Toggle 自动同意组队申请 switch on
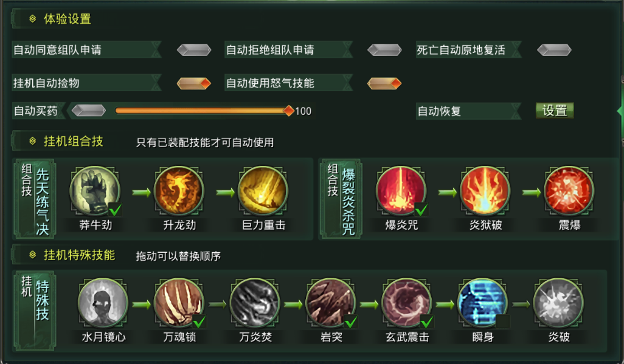Image resolution: width=624 pixels, height=364 pixels. pyautogui.click(x=194, y=50)
